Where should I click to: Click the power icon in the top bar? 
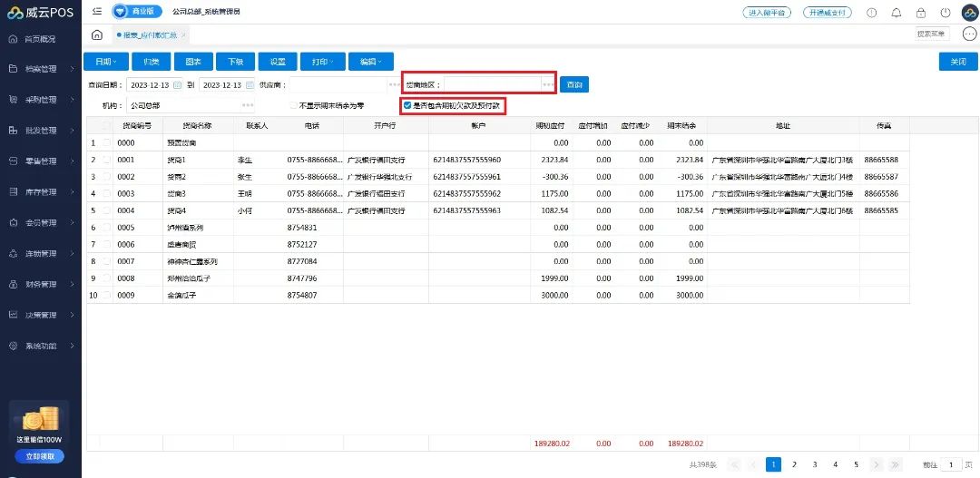[x=946, y=13]
